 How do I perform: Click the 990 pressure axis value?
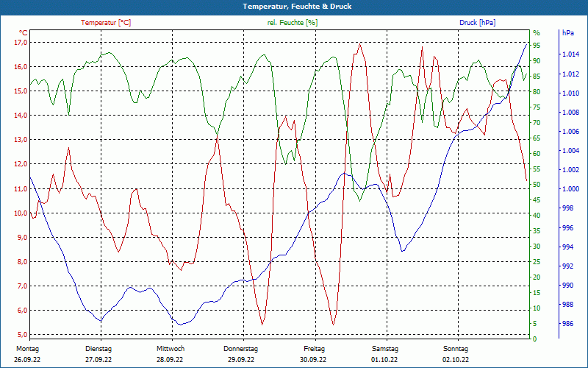click(567, 286)
